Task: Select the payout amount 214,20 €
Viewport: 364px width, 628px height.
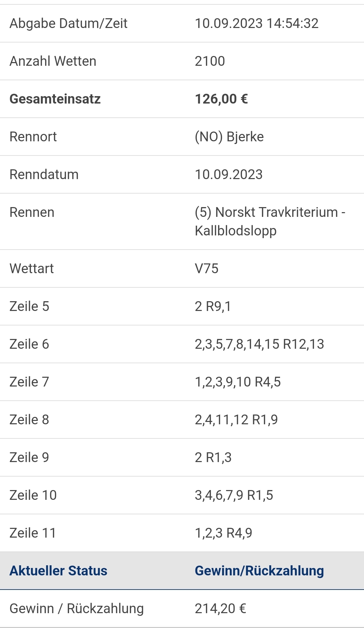Action: click(x=220, y=609)
